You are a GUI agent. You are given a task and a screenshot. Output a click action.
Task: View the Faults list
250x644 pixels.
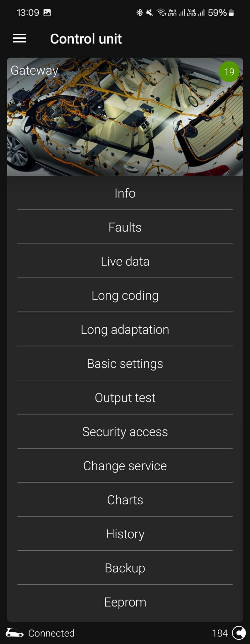(125, 227)
